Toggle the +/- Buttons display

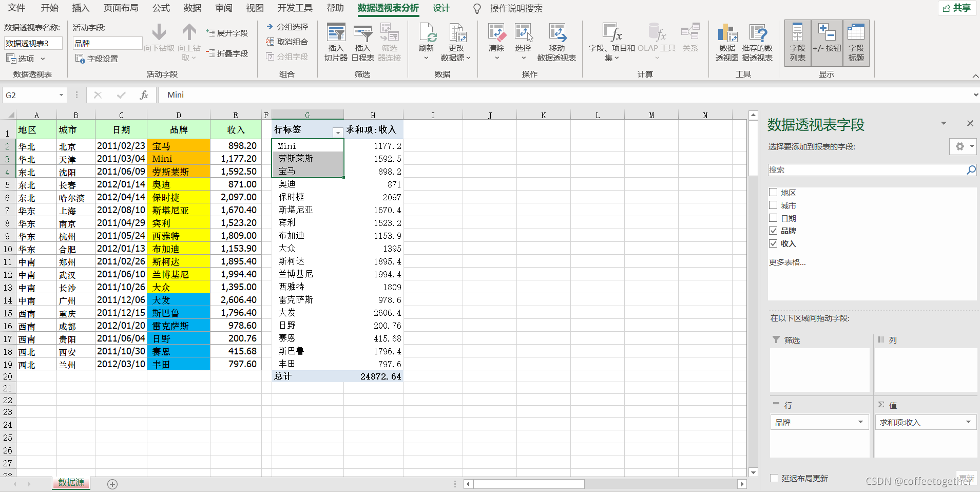(x=827, y=43)
